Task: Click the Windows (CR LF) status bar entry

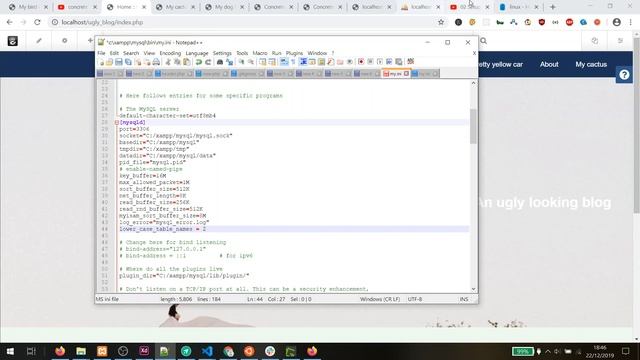Action: (x=380, y=299)
